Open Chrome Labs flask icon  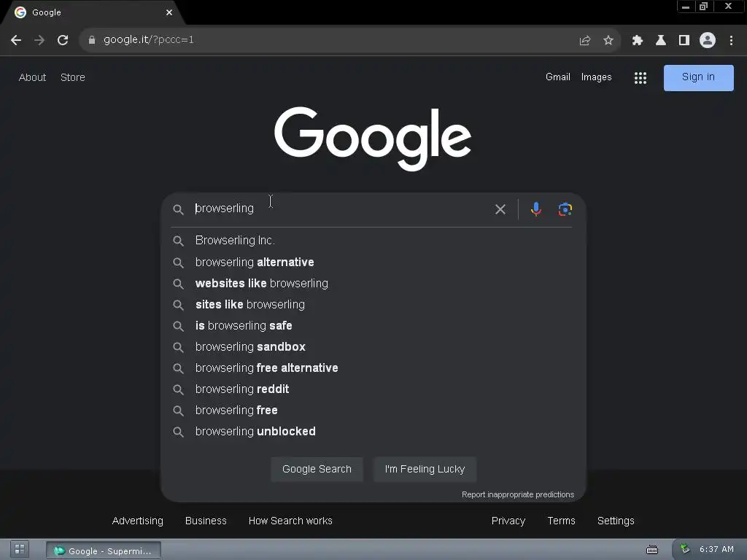pyautogui.click(x=661, y=41)
